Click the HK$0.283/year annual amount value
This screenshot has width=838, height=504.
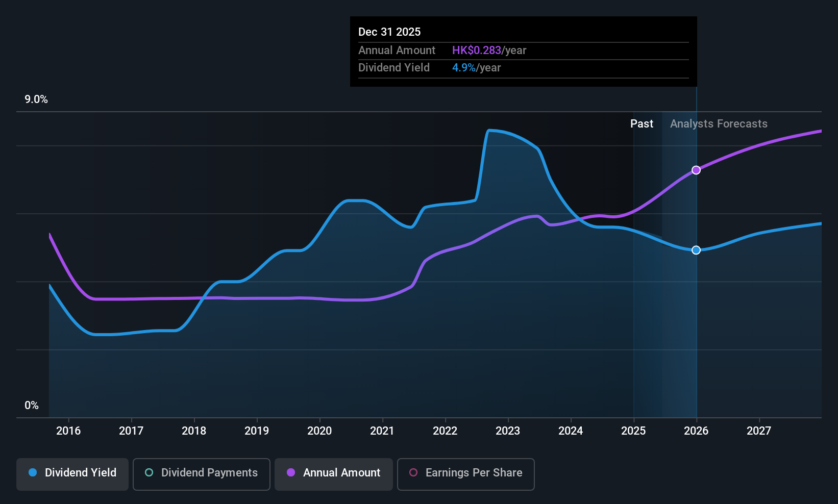(489, 51)
